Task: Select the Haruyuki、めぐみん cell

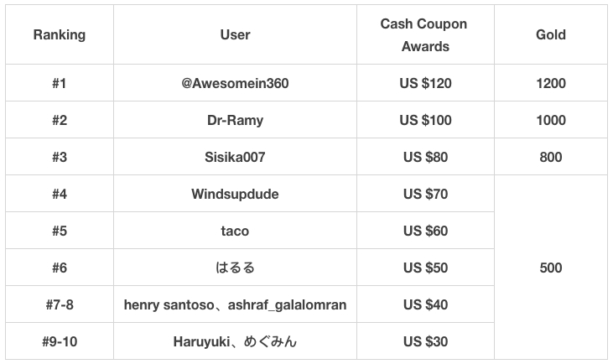Action: point(235,341)
